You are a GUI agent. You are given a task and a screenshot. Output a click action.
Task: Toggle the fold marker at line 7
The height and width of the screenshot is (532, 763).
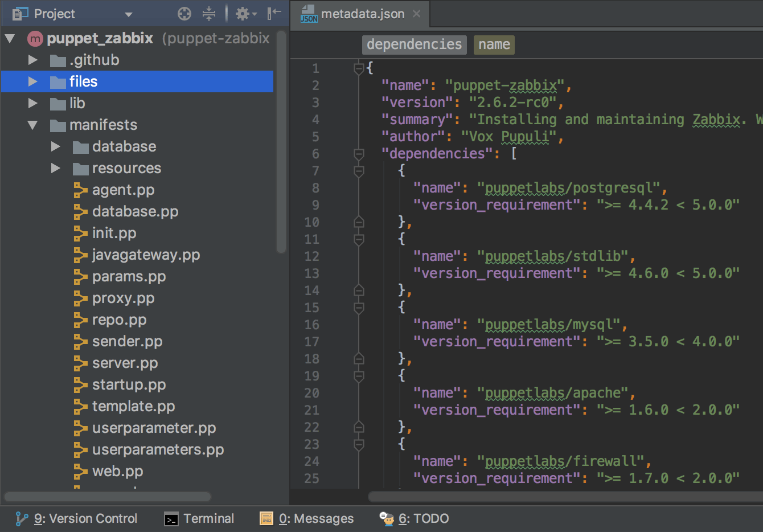[x=359, y=171]
